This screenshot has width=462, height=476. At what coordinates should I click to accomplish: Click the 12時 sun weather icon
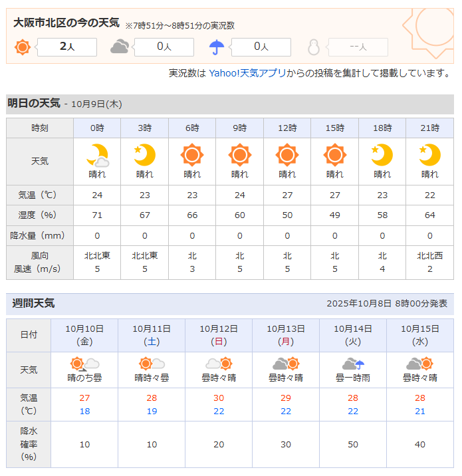(287, 155)
